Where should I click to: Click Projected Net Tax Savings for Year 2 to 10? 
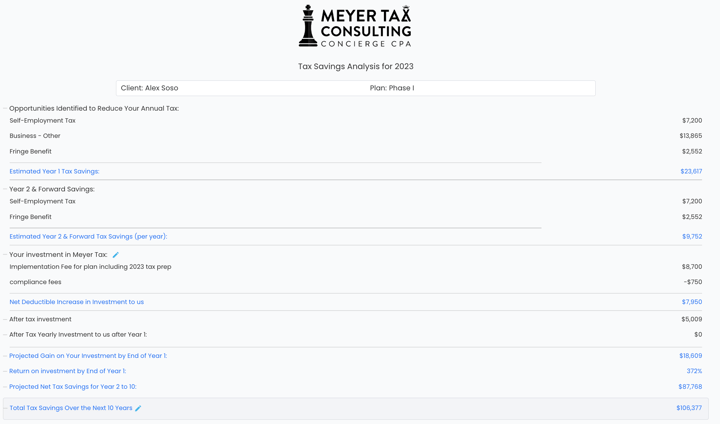pos(73,387)
